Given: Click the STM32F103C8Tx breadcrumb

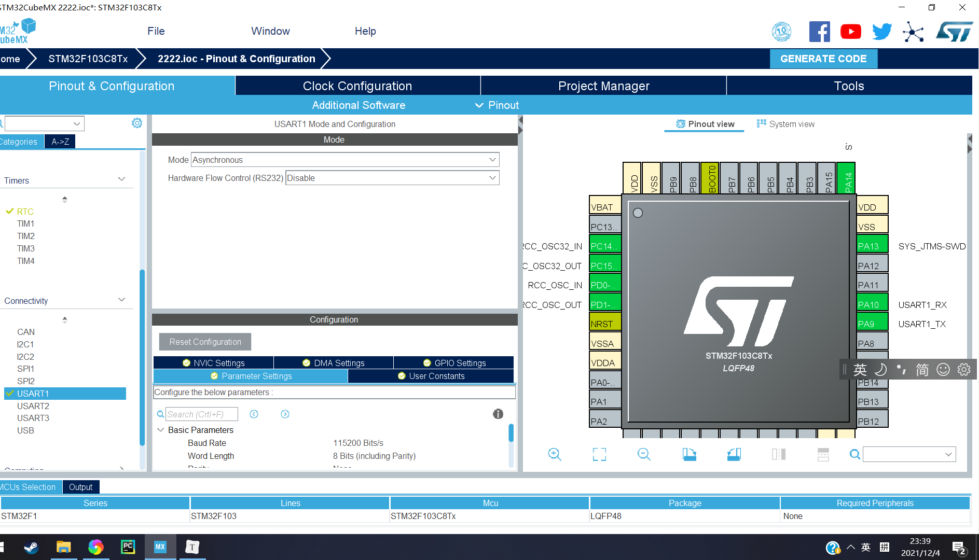Looking at the screenshot, I should pyautogui.click(x=88, y=59).
